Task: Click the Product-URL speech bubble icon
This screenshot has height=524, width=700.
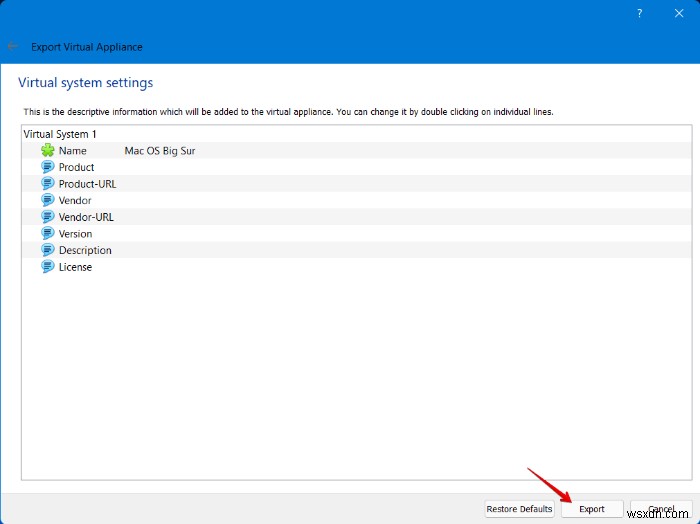Action: (x=48, y=183)
